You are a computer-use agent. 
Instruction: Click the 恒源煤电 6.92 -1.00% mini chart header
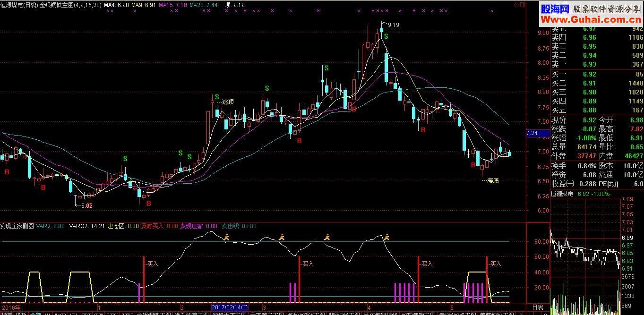[x=580, y=194]
